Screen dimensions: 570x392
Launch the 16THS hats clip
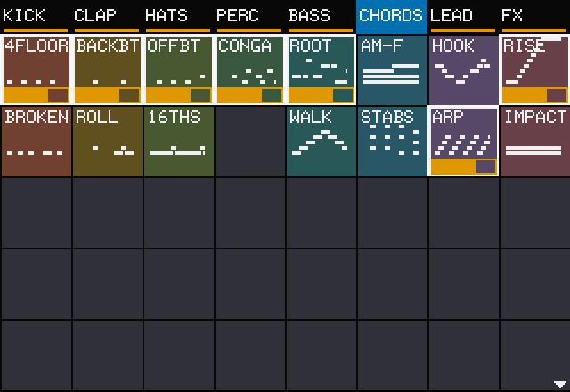[178, 141]
